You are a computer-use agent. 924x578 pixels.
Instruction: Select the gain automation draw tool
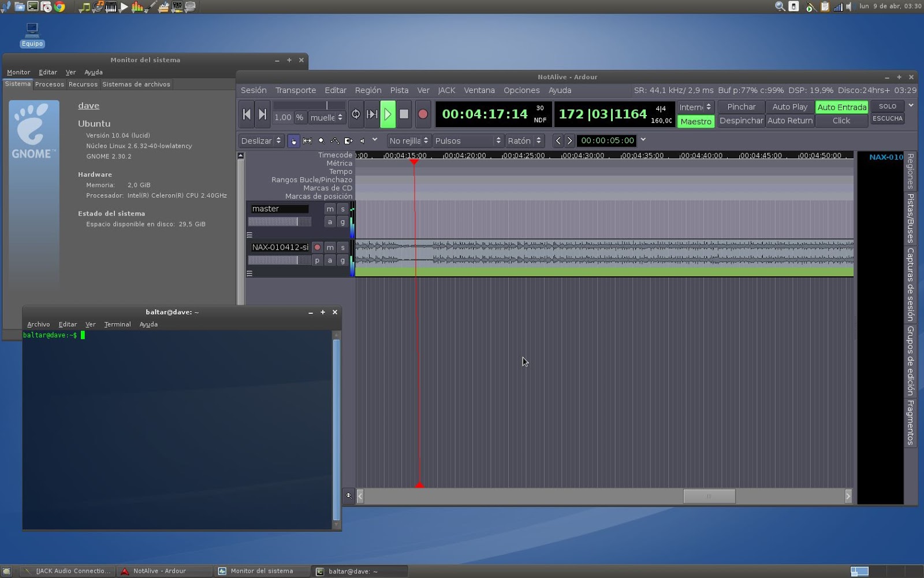coord(335,140)
